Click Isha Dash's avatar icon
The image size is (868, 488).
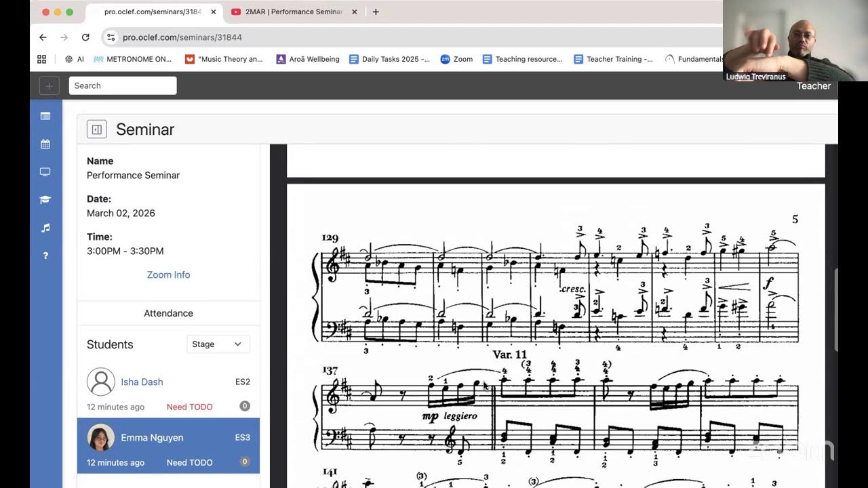[101, 382]
